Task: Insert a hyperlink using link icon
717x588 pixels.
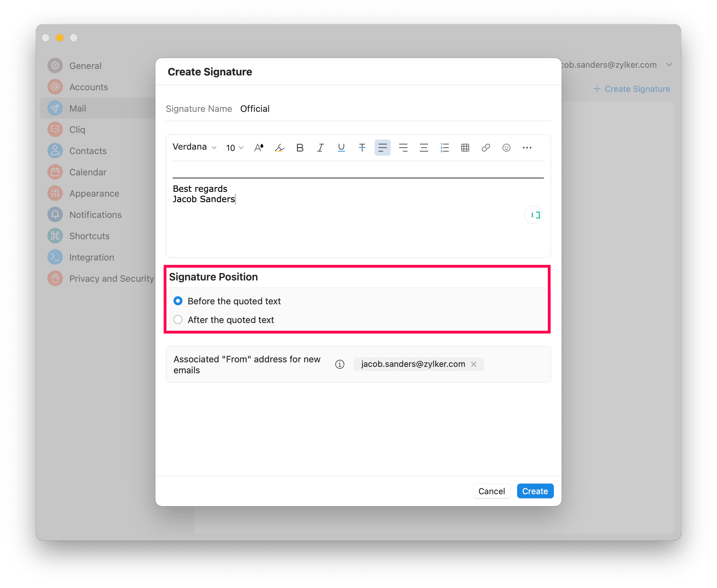Action: [x=486, y=148]
